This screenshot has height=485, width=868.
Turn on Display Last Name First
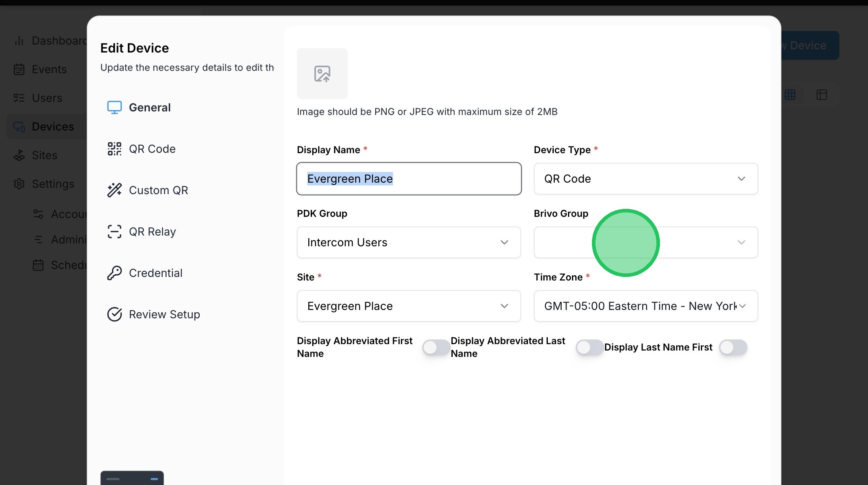733,347
